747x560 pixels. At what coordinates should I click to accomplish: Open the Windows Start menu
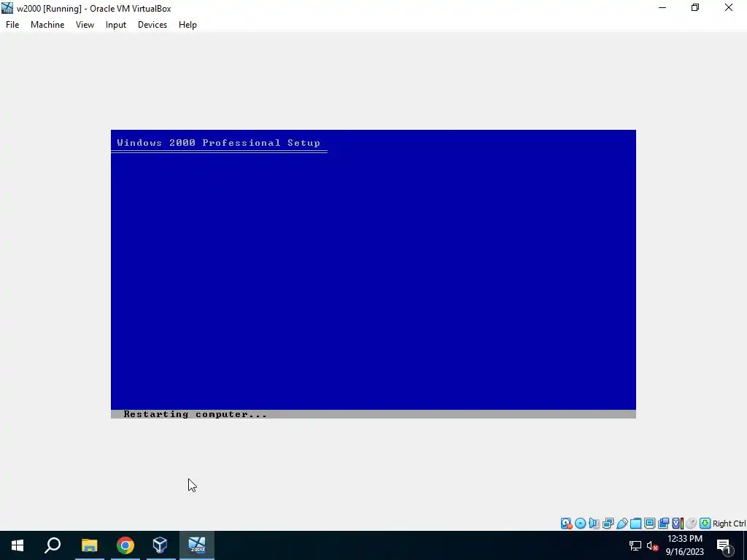pos(18,545)
